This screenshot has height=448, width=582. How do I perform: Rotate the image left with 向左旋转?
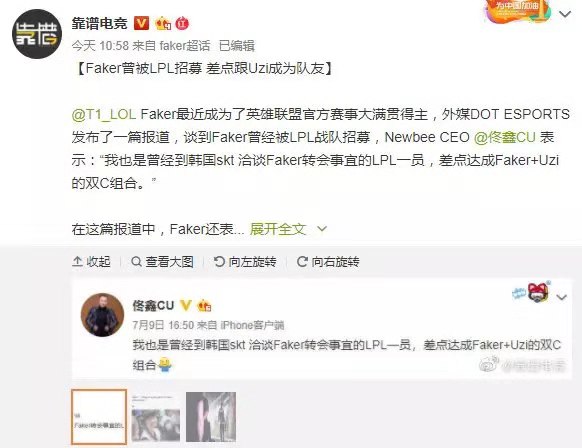(245, 262)
